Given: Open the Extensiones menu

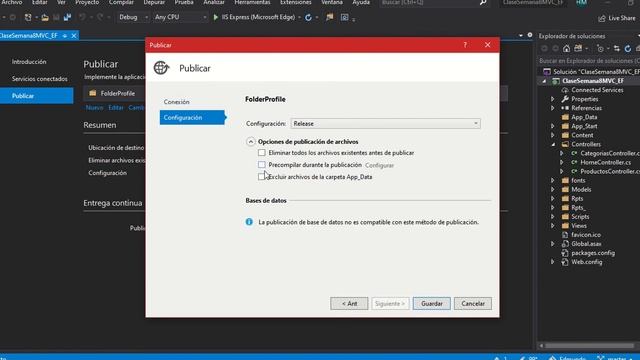Looking at the screenshot, I should click(x=296, y=2).
